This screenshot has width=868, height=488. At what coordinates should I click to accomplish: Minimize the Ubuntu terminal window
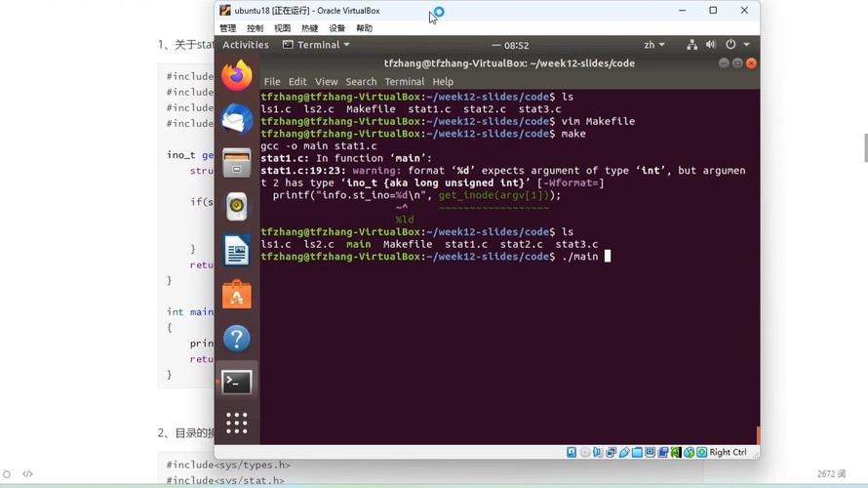tap(724, 63)
